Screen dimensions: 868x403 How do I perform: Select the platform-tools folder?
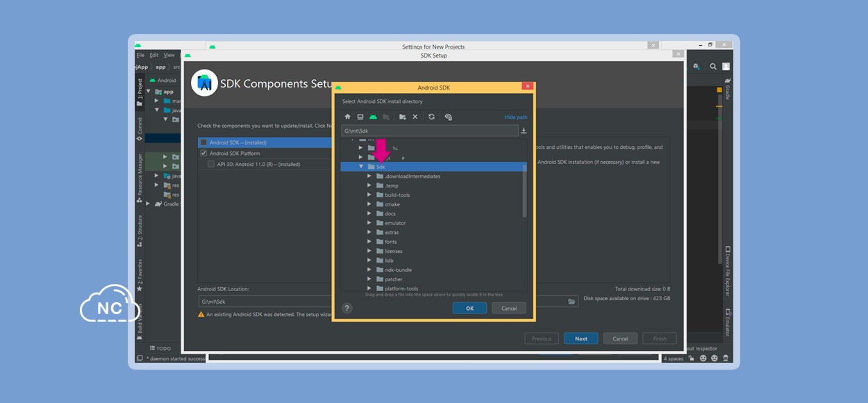point(401,288)
